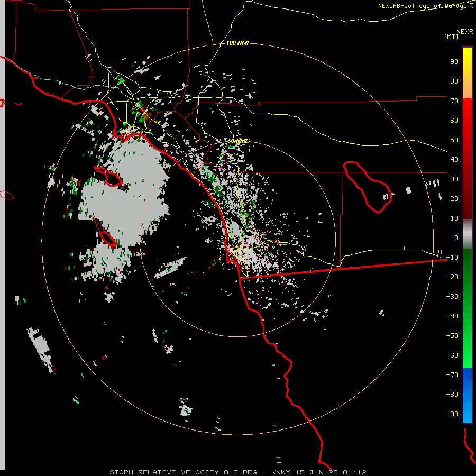Click the -10 knot scale label
Image resolution: width=476 pixels, height=476 pixels.
point(452,258)
